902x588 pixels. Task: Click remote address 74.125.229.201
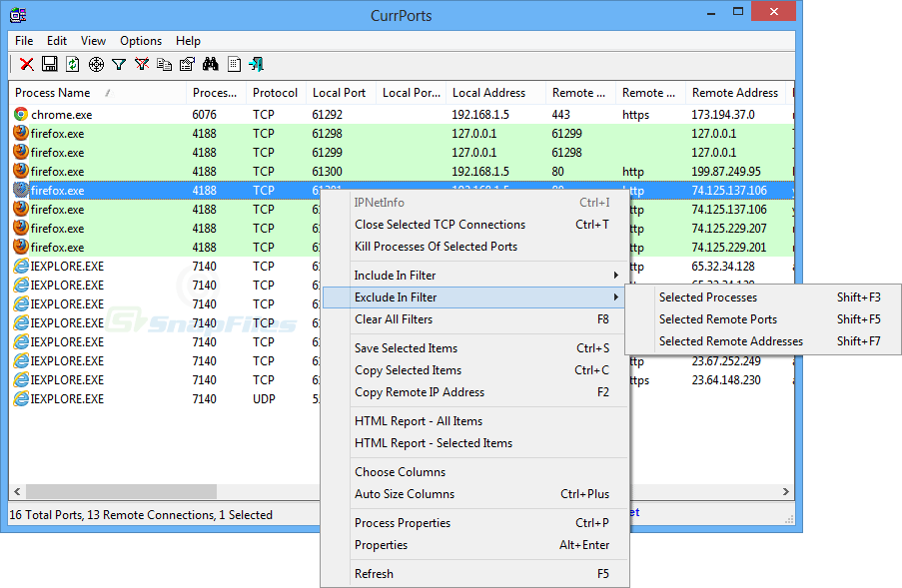click(x=729, y=248)
